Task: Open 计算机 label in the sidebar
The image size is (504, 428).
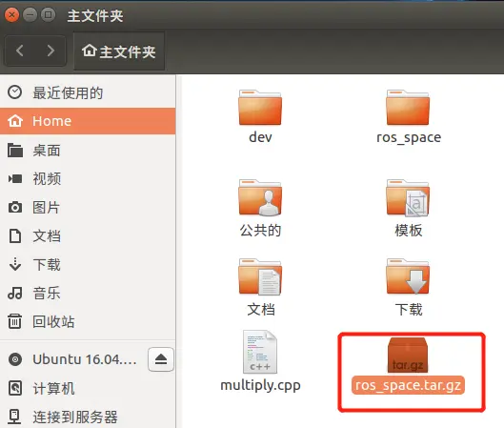Action: click(53, 389)
